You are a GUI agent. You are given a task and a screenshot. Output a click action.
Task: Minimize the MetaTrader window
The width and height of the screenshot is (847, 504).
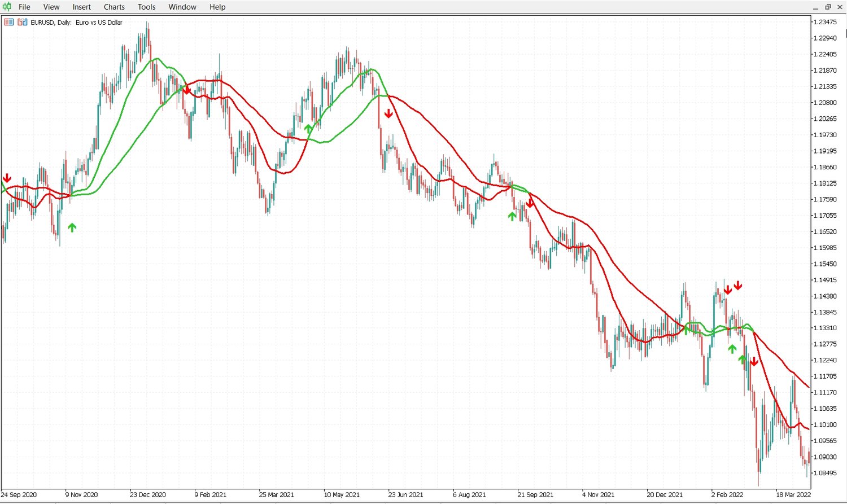pos(815,7)
